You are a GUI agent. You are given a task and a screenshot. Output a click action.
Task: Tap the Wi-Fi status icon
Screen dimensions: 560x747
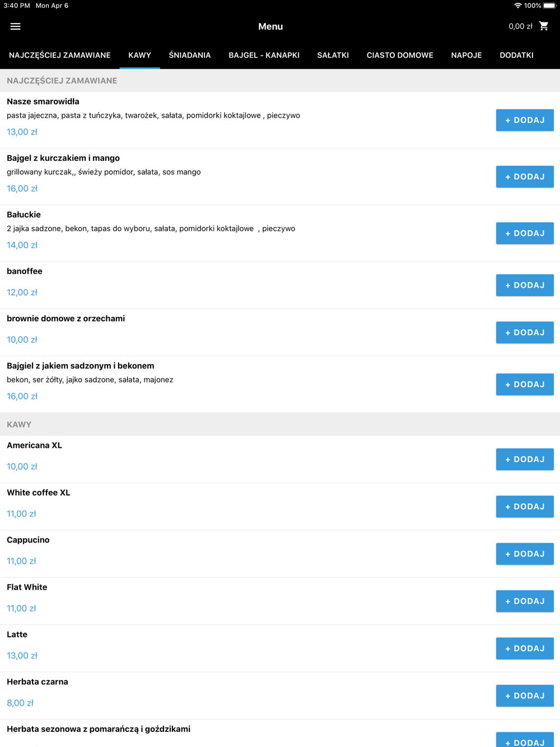517,6
